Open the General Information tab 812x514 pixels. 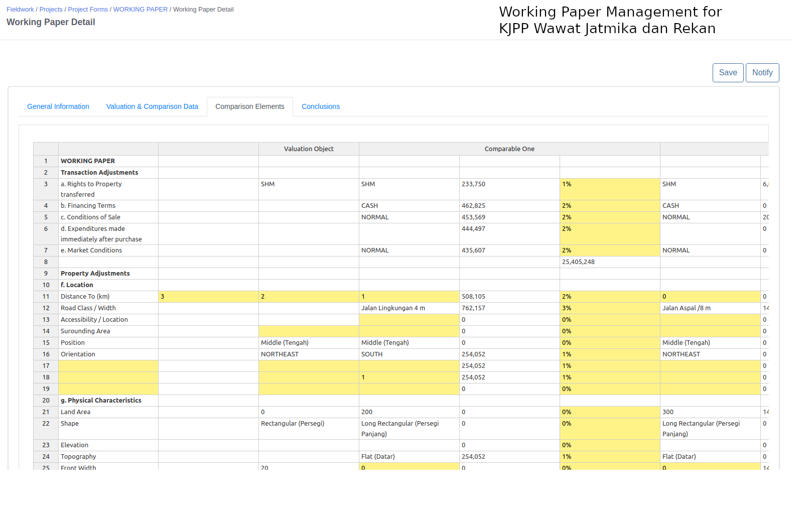pyautogui.click(x=58, y=106)
